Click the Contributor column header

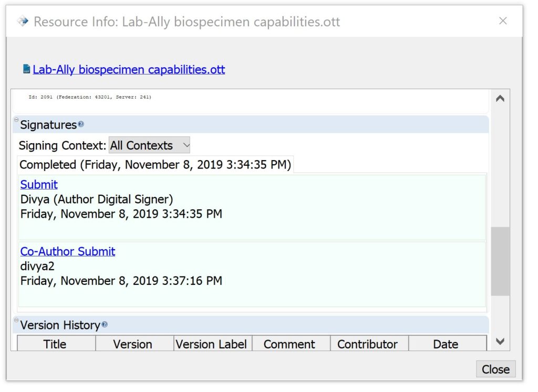coord(367,344)
